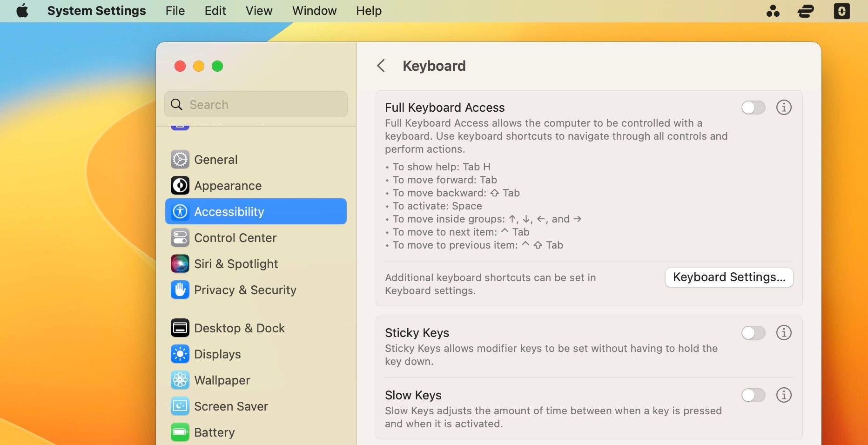Turn on Slow Keys switch

(x=754, y=395)
